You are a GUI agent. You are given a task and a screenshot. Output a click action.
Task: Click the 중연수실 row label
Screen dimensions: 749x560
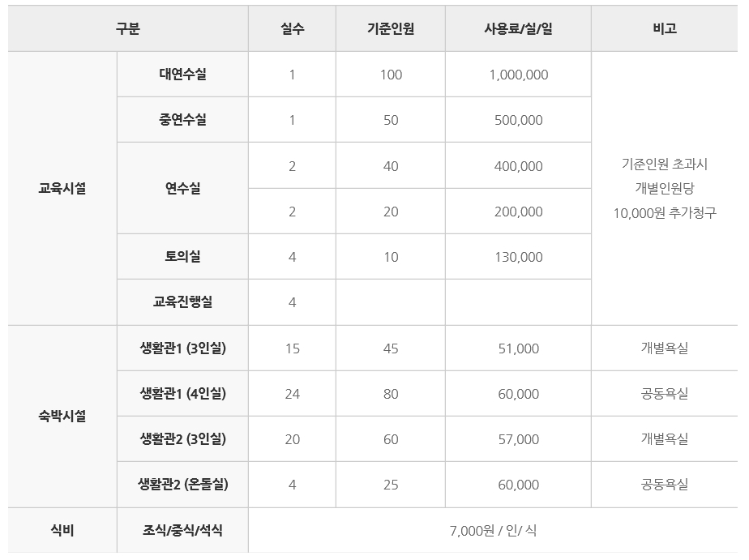coord(182,120)
